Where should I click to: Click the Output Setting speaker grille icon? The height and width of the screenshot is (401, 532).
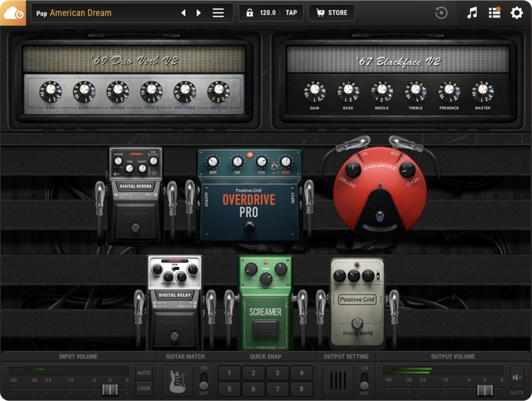[338, 380]
